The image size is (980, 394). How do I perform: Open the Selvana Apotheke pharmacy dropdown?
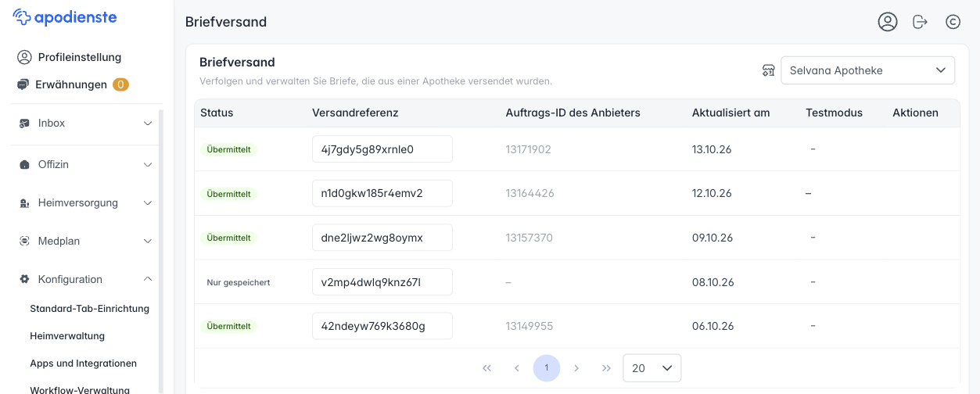867,70
